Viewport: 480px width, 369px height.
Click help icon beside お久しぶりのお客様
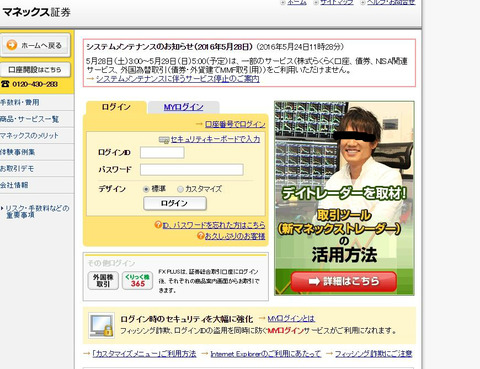200,236
